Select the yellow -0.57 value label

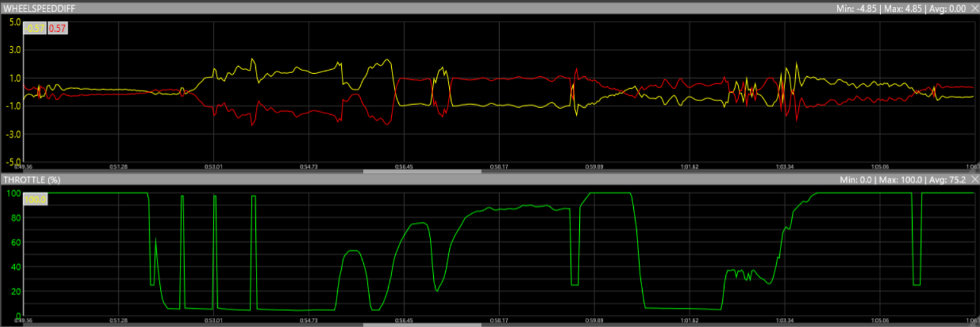[x=34, y=28]
